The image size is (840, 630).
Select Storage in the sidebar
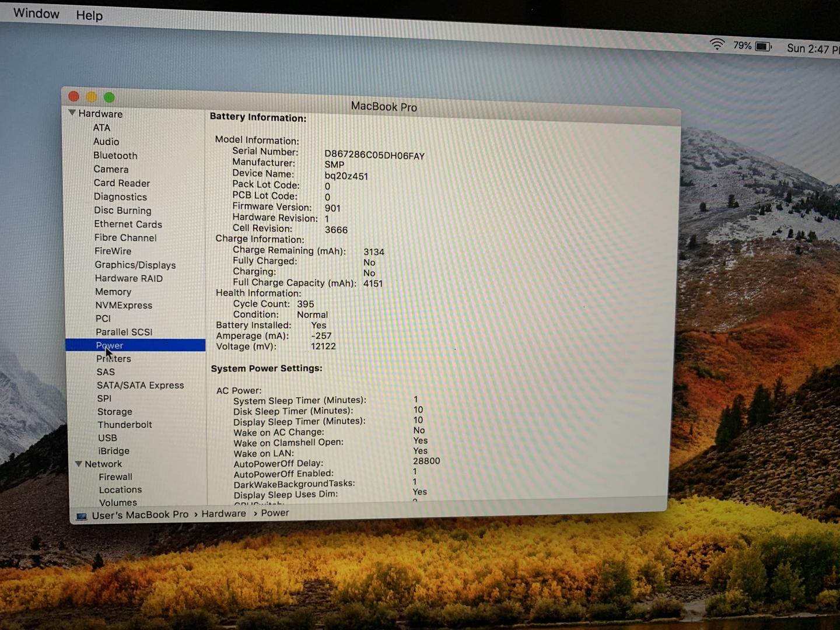click(115, 412)
